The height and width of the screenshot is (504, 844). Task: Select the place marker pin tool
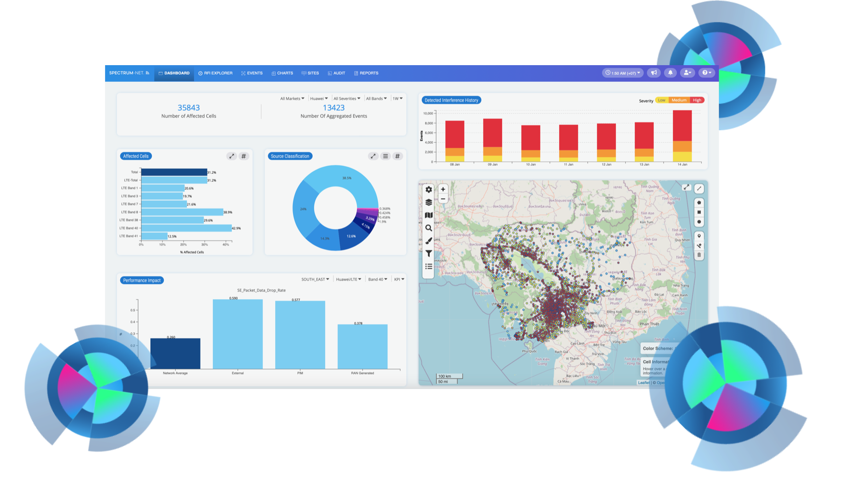point(699,236)
